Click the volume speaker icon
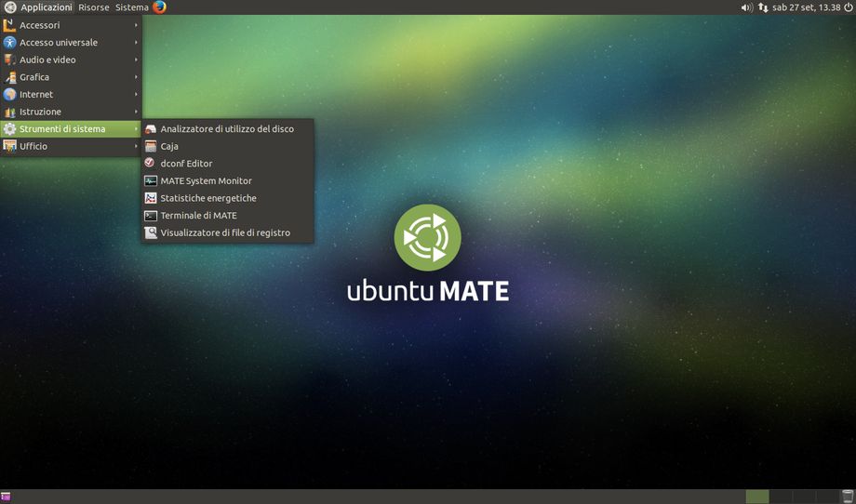Image resolution: width=856 pixels, height=504 pixels. [746, 7]
